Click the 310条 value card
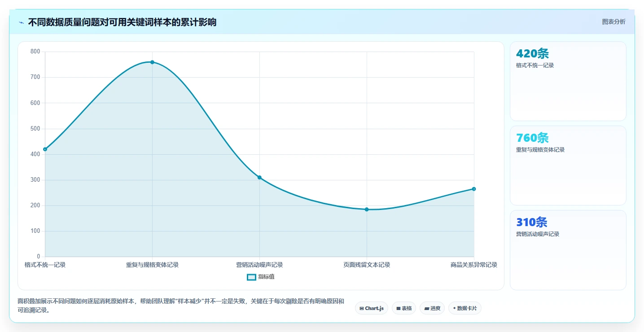644x332 pixels. pos(568,250)
